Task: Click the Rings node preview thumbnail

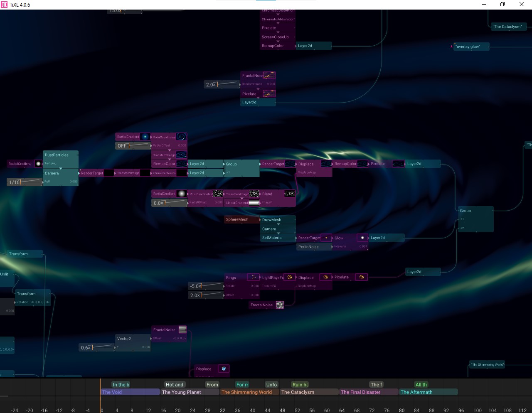Action: (253, 277)
